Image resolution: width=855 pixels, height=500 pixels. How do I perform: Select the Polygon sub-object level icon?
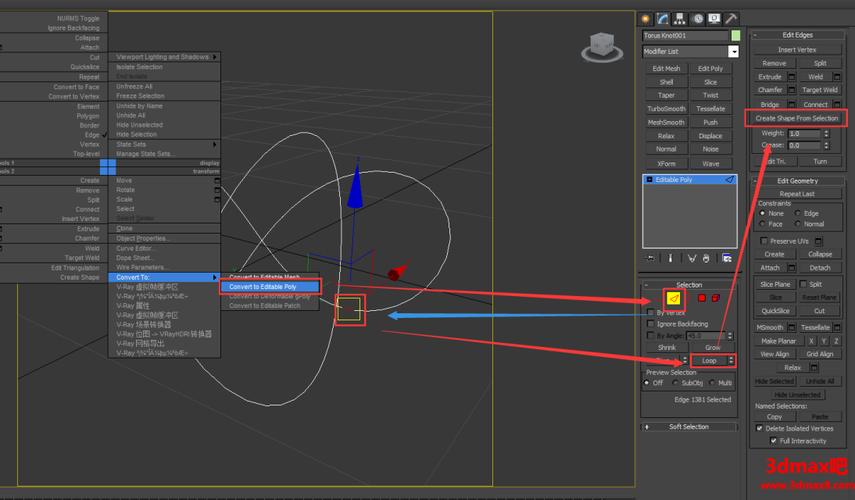tap(702, 298)
